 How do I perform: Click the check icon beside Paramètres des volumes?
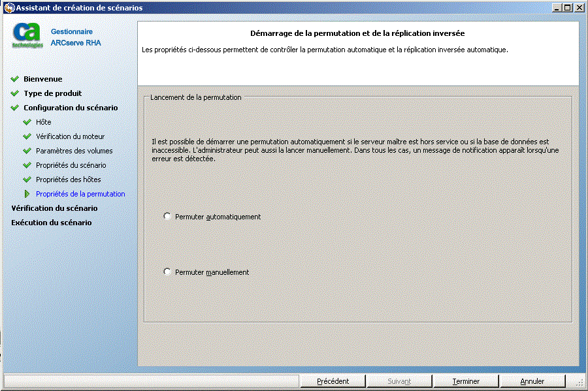[27, 151]
